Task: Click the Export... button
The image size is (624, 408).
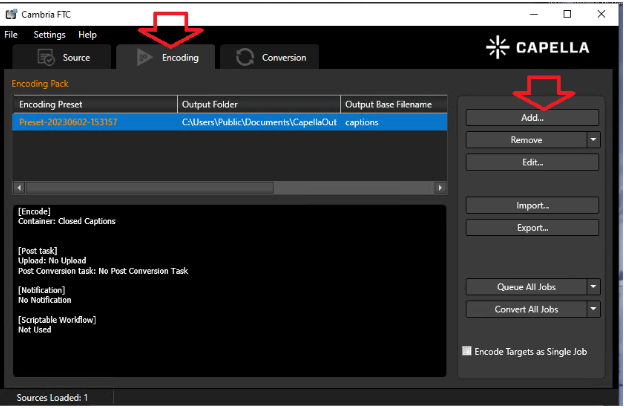Action: pos(532,228)
